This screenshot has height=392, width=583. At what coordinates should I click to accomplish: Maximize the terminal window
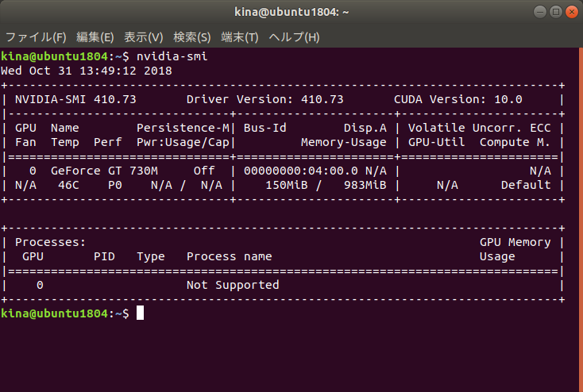(556, 12)
